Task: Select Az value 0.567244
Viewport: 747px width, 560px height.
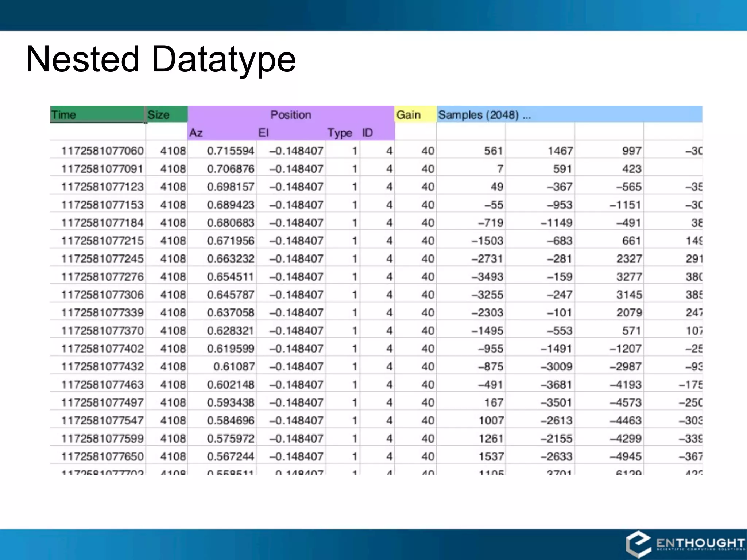Action: (x=231, y=456)
